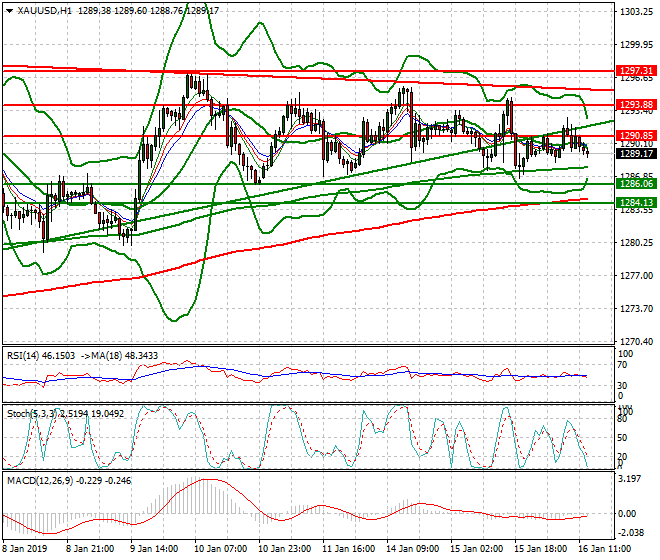Click the MACD scale value 3.197
The height and width of the screenshot is (560, 660).
pos(630,479)
